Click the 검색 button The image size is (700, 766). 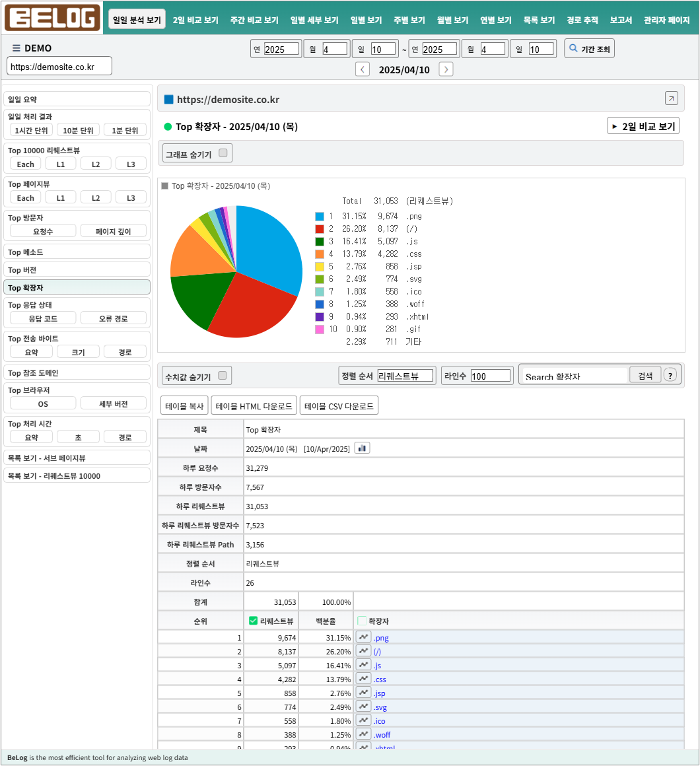[645, 375]
